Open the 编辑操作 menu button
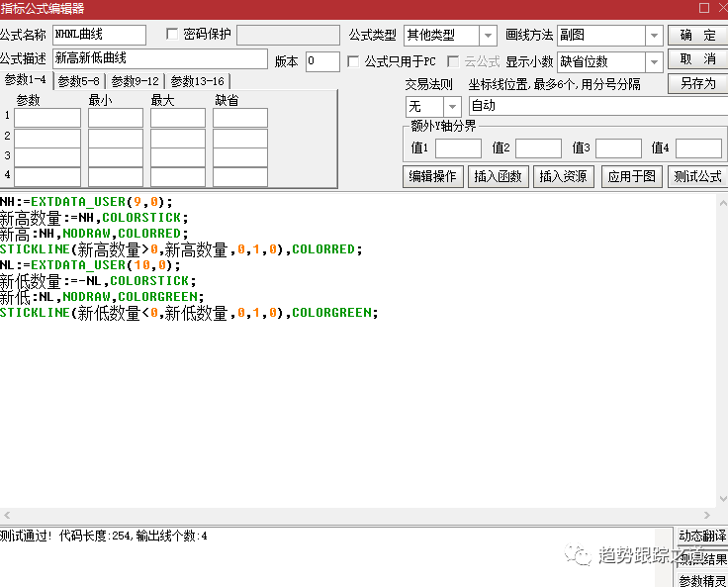The width and height of the screenshot is (728, 587). [433, 176]
